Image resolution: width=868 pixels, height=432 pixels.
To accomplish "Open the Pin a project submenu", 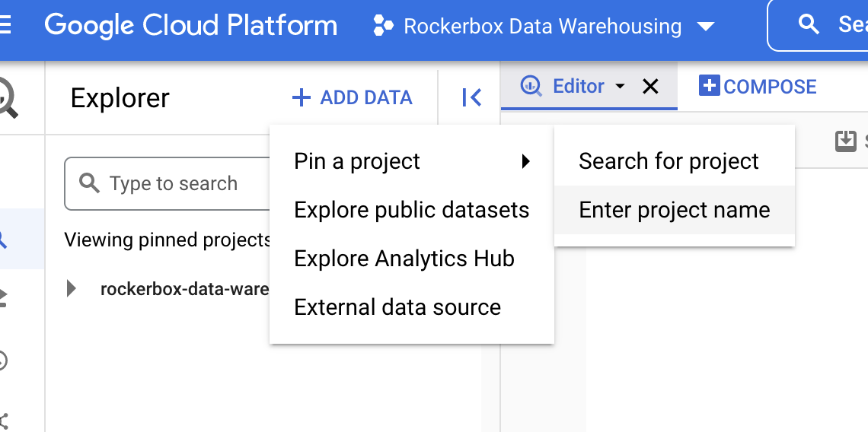I will (412, 161).
